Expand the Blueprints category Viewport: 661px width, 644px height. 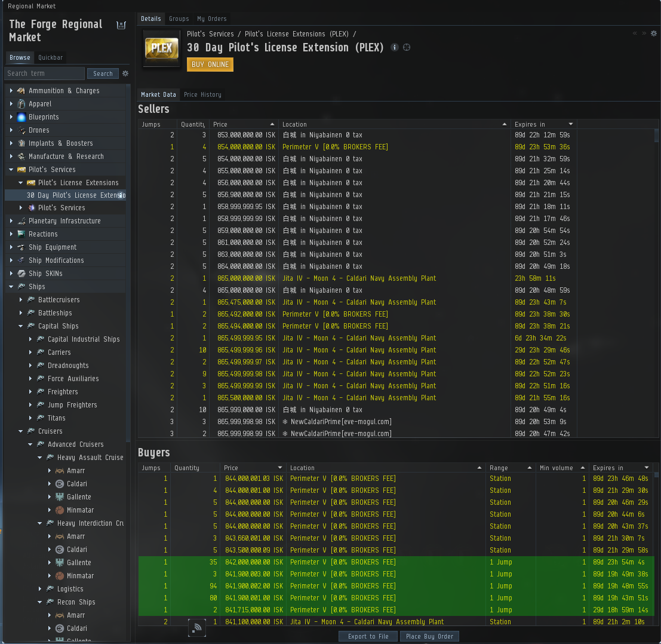point(11,117)
